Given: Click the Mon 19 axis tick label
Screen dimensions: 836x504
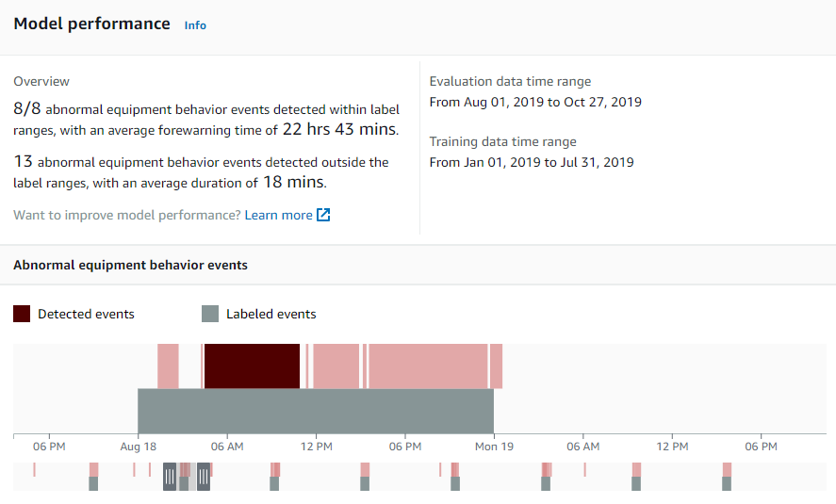Looking at the screenshot, I should pos(494,447).
